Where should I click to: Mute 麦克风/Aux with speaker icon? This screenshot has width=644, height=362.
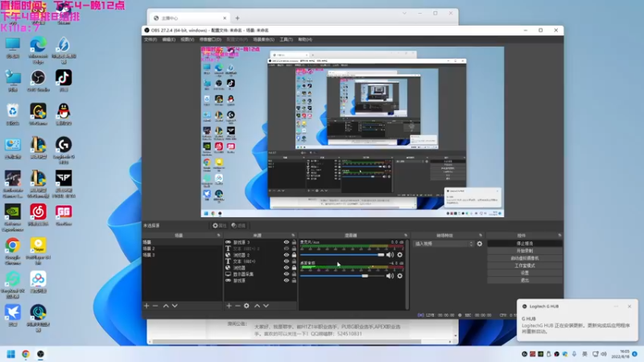point(390,255)
